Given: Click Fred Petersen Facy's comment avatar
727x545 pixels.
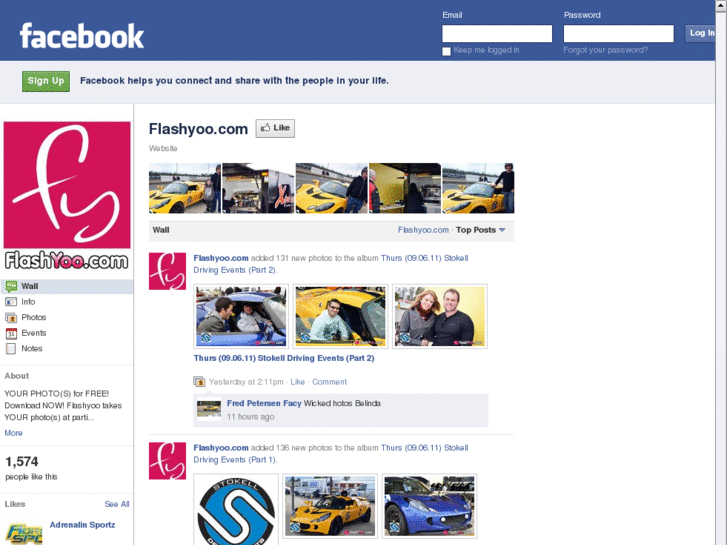Looking at the screenshot, I should pyautogui.click(x=209, y=409).
